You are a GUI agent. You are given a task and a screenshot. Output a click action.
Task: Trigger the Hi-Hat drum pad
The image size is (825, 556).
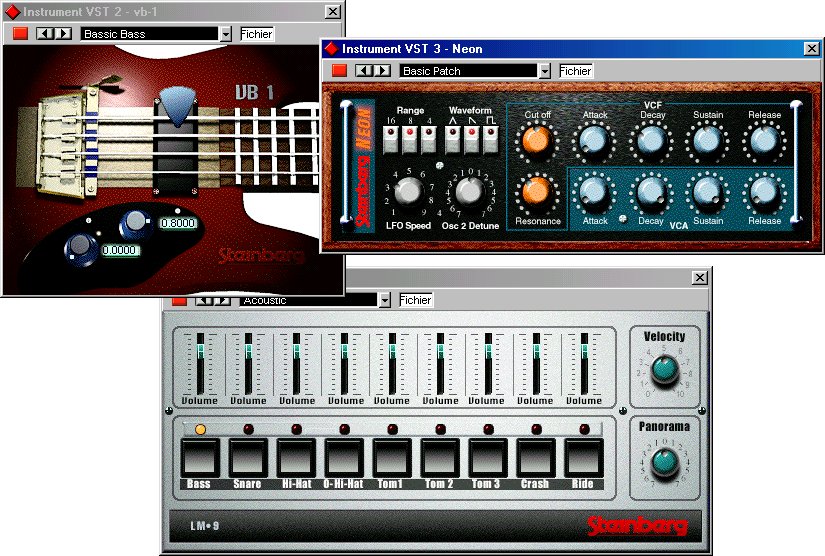click(296, 458)
